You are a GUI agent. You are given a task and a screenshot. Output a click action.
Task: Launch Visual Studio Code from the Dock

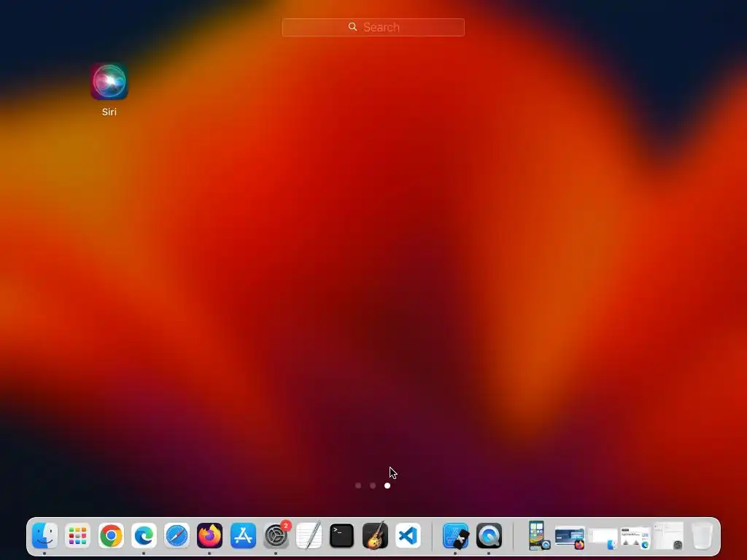click(408, 536)
